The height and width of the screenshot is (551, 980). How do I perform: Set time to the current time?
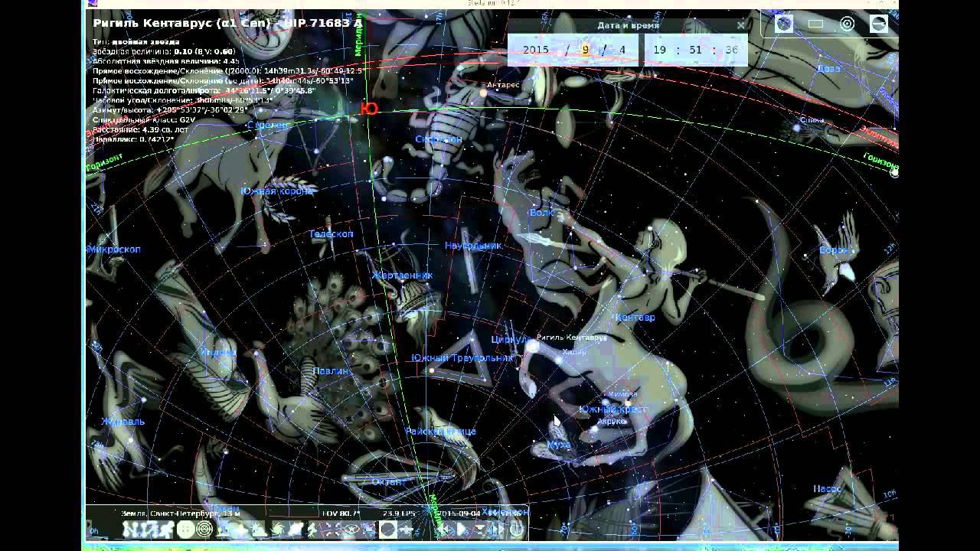(479, 529)
